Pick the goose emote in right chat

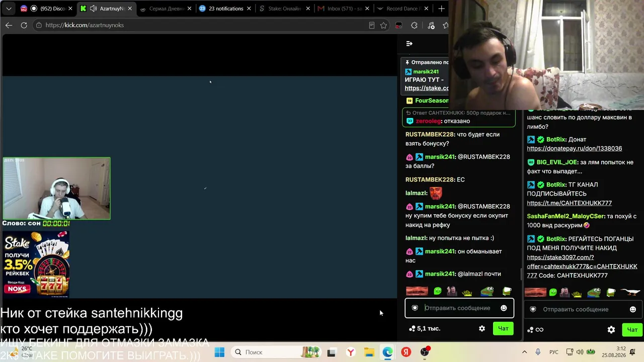(x=630, y=292)
